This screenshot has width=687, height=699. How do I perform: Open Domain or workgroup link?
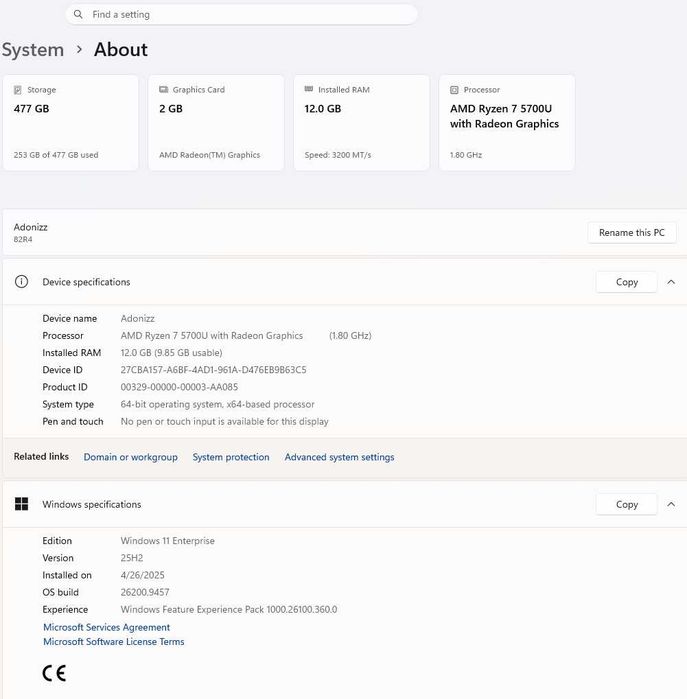pos(131,457)
